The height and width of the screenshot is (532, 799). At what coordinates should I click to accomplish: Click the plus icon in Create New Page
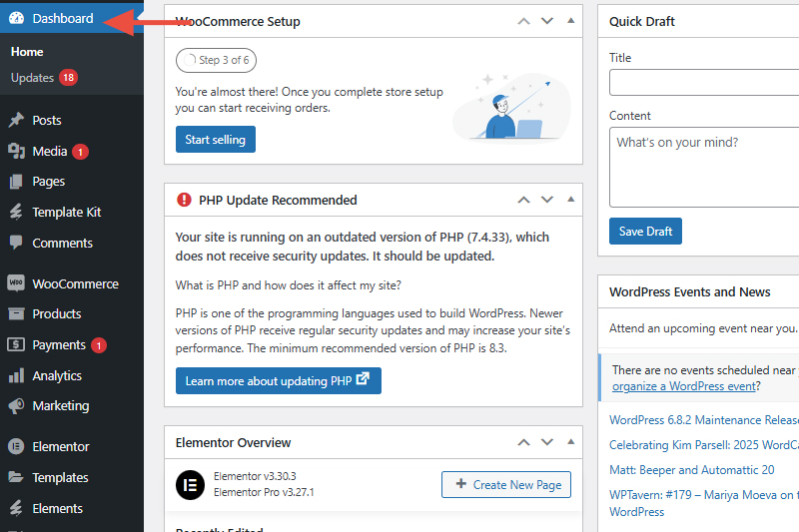click(461, 484)
